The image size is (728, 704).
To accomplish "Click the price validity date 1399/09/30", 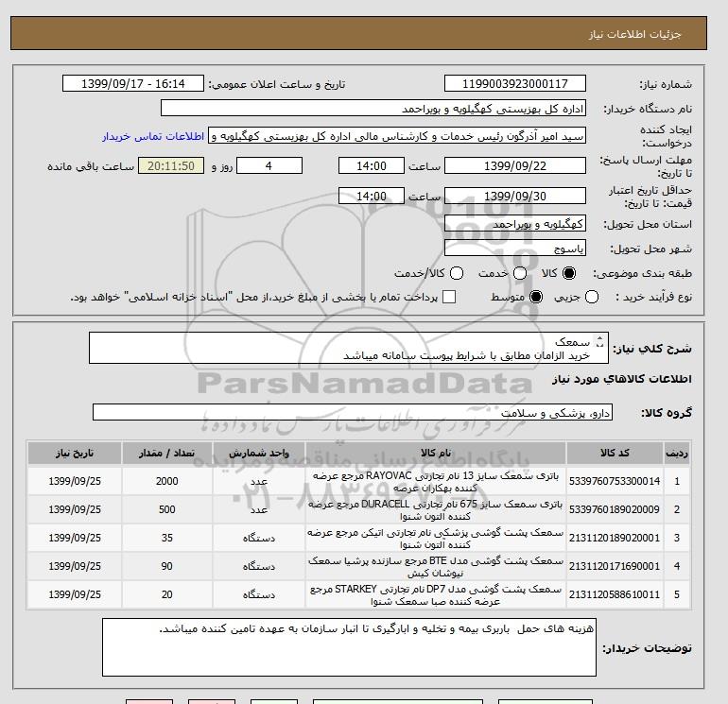I will (x=515, y=196).
